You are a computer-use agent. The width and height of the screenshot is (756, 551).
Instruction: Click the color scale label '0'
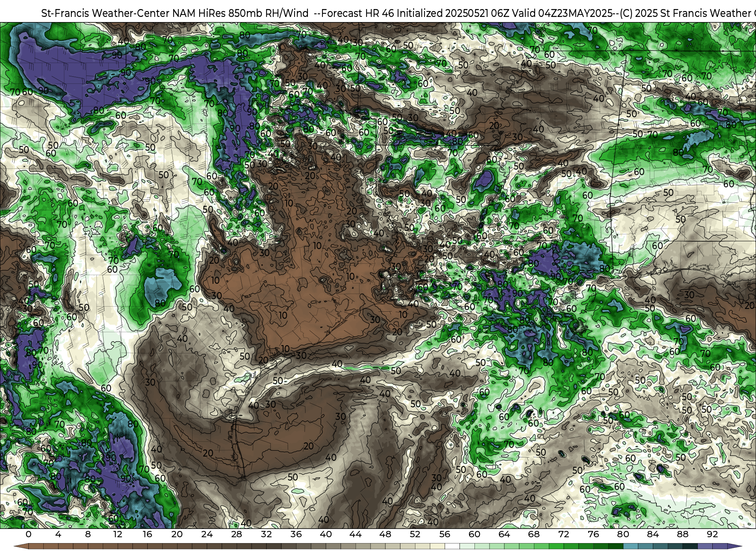tap(28, 534)
